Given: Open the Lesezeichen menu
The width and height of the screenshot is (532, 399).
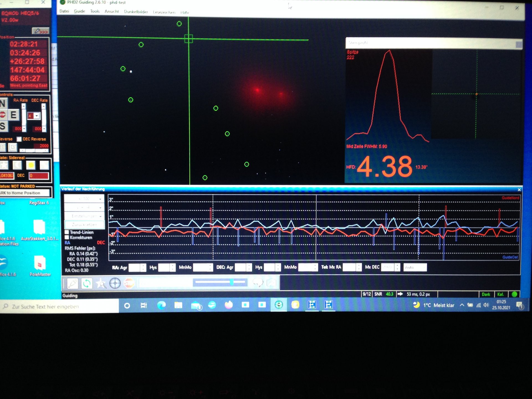Looking at the screenshot, I should click(x=164, y=12).
